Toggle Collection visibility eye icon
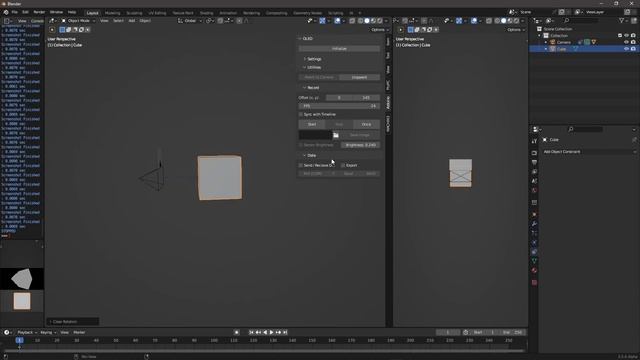Viewport: 640px width, 360px height. (627, 36)
